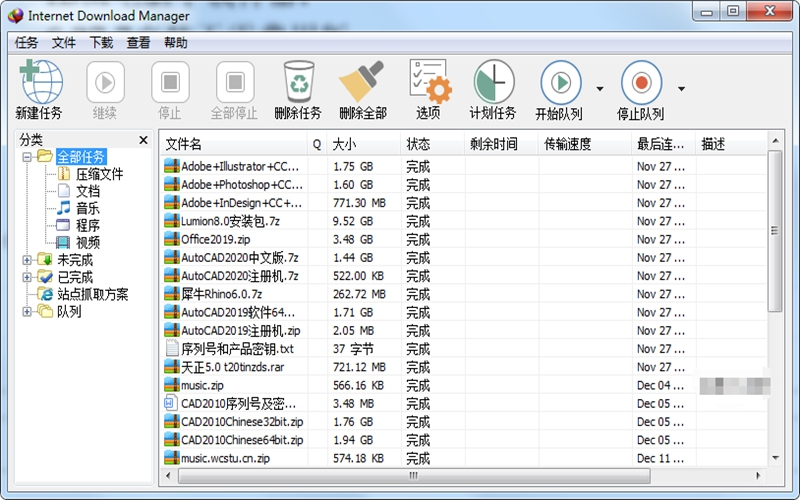Sort by 大小 column header
The height and width of the screenshot is (500, 800).
(364, 144)
